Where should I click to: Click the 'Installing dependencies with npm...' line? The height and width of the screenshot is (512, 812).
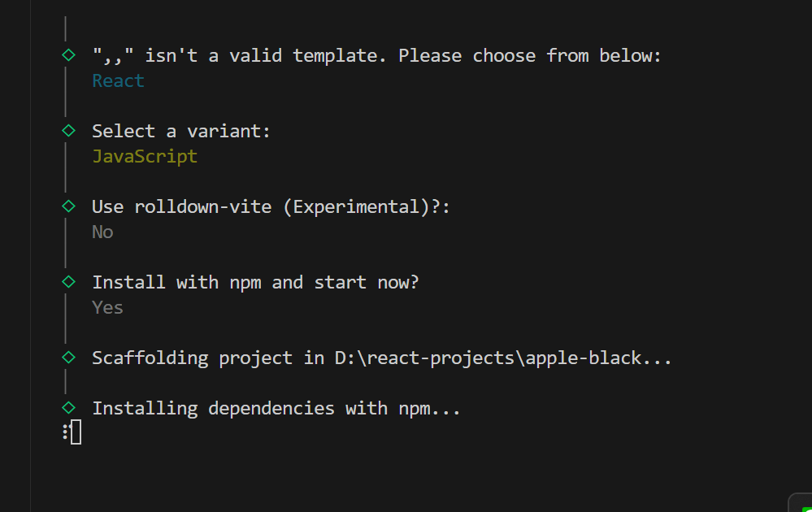(x=276, y=408)
